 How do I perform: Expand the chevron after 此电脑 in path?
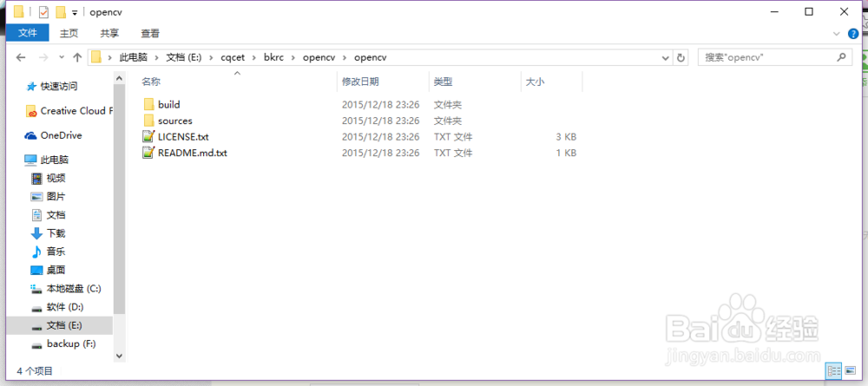pos(155,57)
